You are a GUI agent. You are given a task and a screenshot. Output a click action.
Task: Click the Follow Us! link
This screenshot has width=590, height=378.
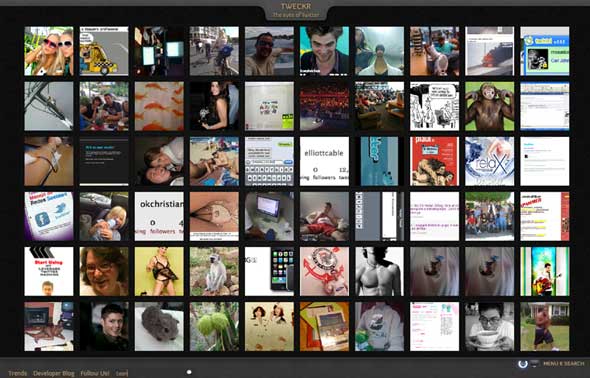pos(95,373)
